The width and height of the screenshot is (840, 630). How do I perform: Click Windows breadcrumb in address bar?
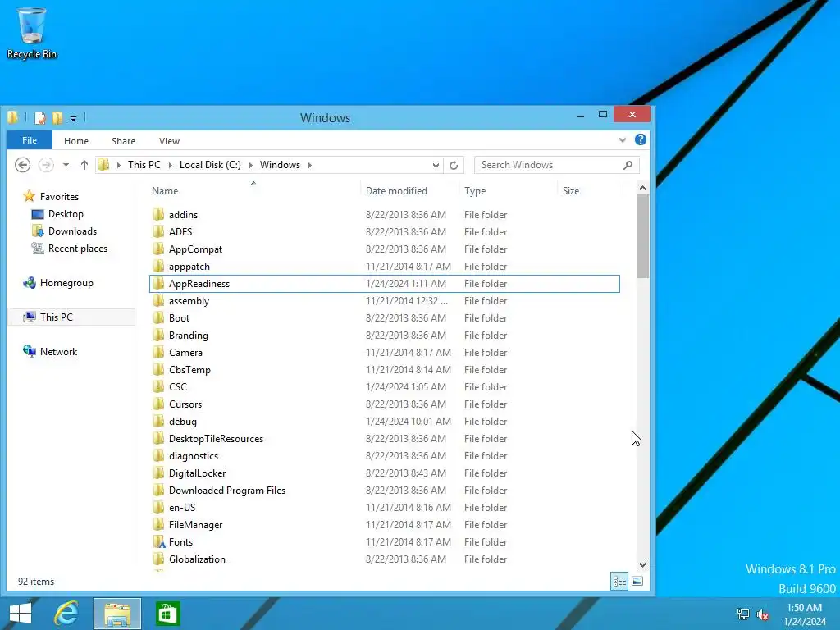coord(281,165)
